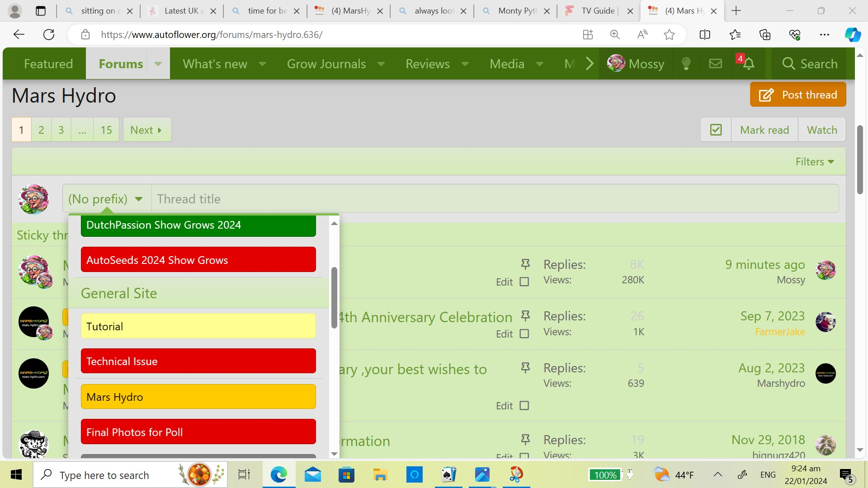This screenshot has height=488, width=868.
Task: Click the zoom magnifier in address bar
Action: (x=615, y=35)
